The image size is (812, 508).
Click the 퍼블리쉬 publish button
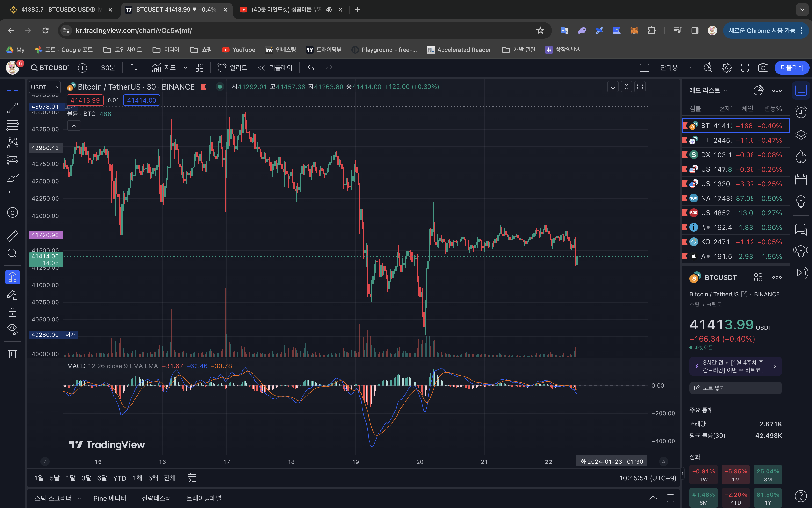coord(791,67)
